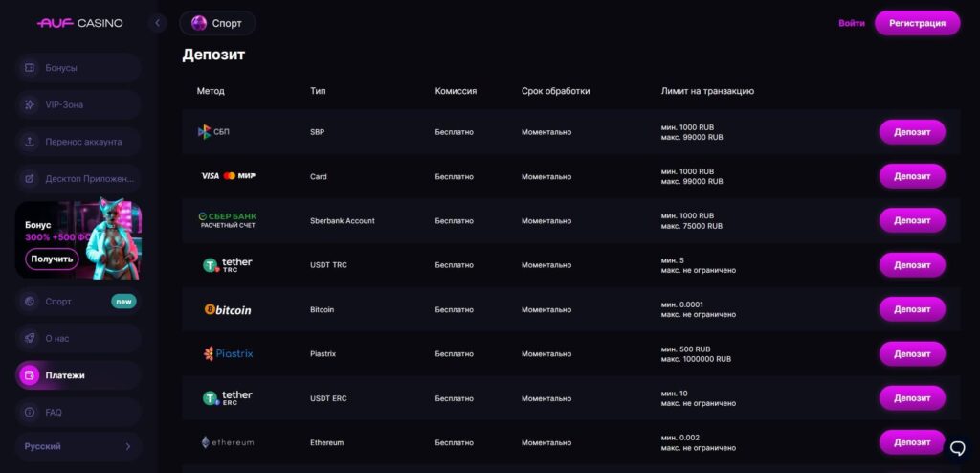Click the Sberbank account logo
This screenshot has height=473, width=980.
point(228,220)
